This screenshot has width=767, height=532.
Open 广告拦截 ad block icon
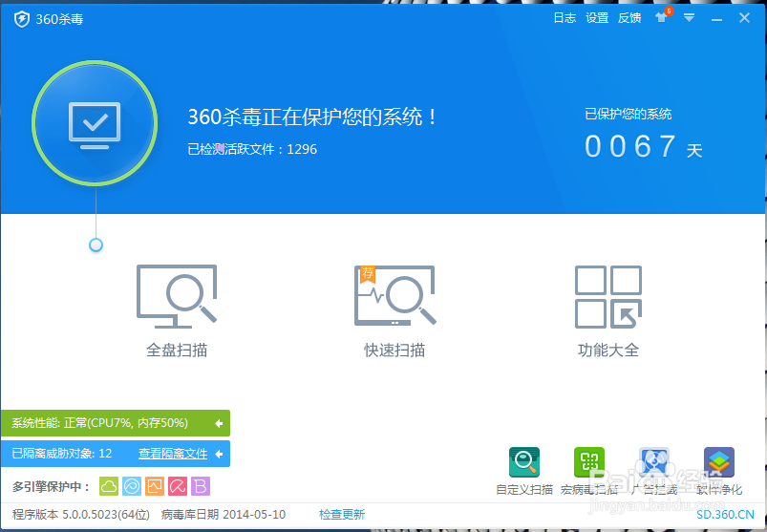point(654,462)
